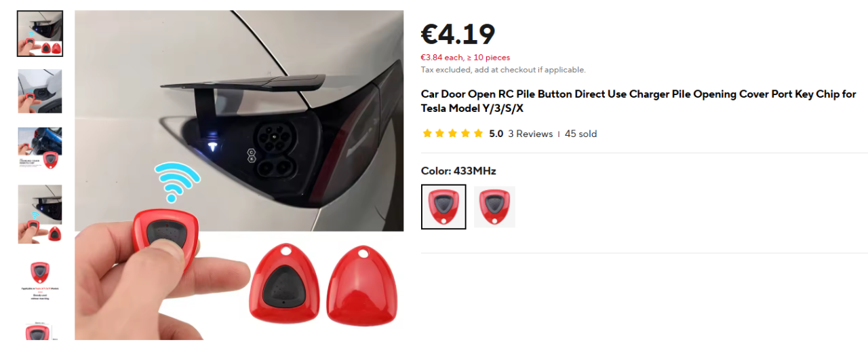Select the fourth thumbnail of hand holding remote
868x342 pixels.
coord(40,214)
